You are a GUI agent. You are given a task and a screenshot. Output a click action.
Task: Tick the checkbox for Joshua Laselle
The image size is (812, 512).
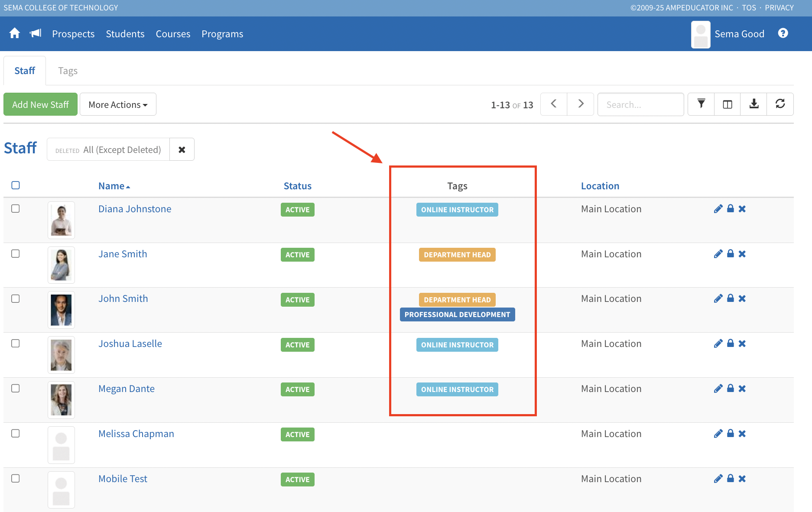tap(16, 343)
